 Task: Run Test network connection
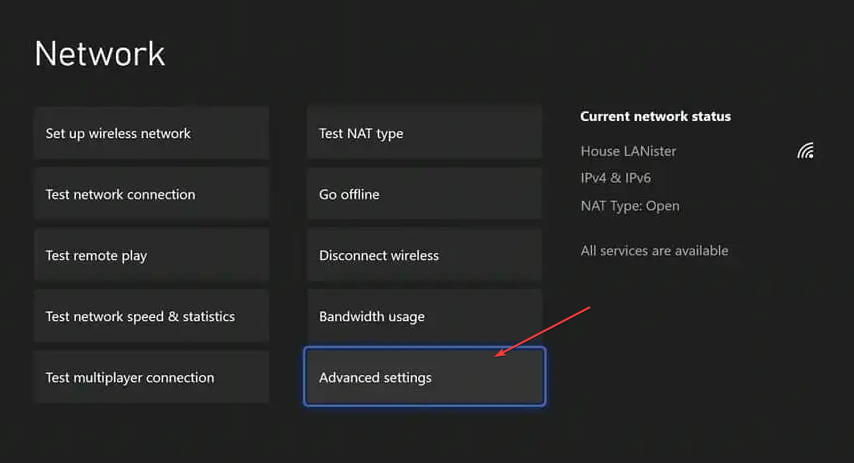[151, 194]
